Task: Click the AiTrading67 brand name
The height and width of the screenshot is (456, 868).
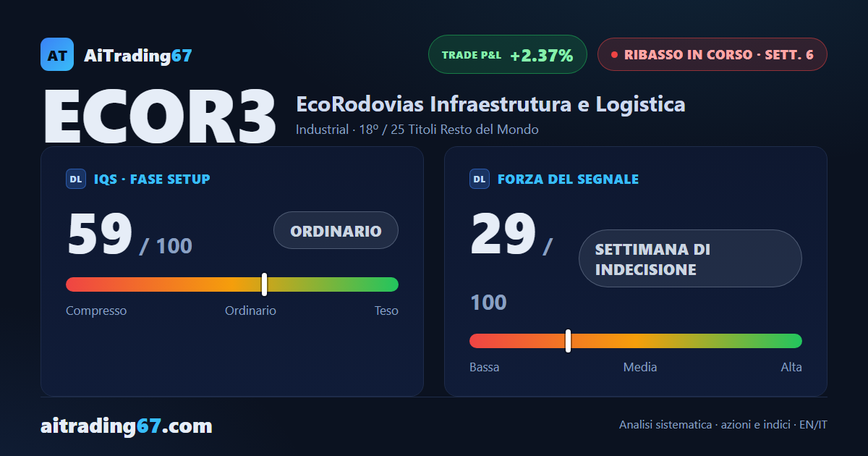Action: pyautogui.click(x=138, y=55)
